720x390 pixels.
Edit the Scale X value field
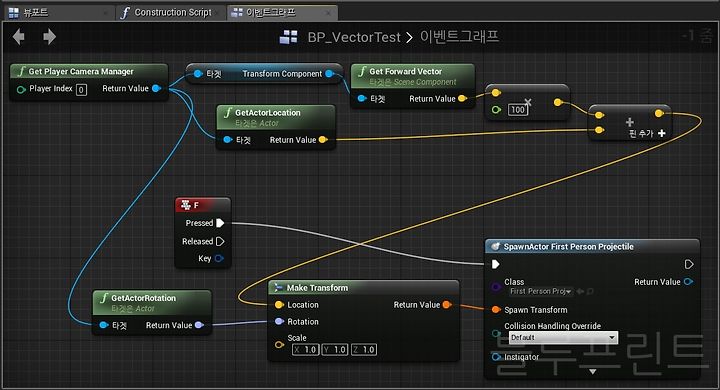[x=305, y=350]
